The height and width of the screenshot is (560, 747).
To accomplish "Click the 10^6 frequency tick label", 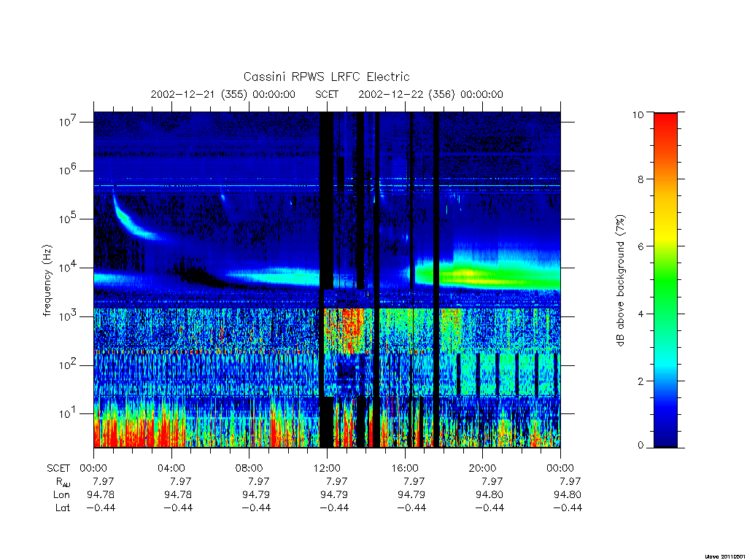I will (x=69, y=171).
